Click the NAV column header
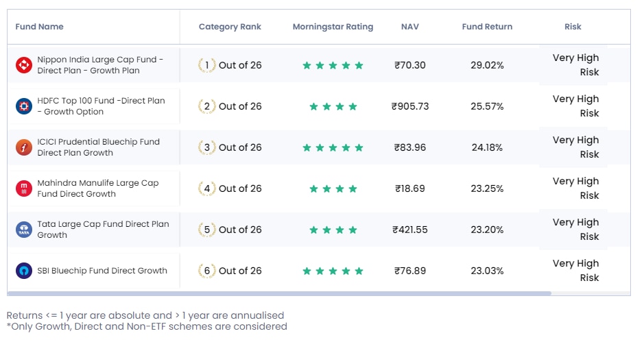The width and height of the screenshot is (644, 342). click(410, 27)
